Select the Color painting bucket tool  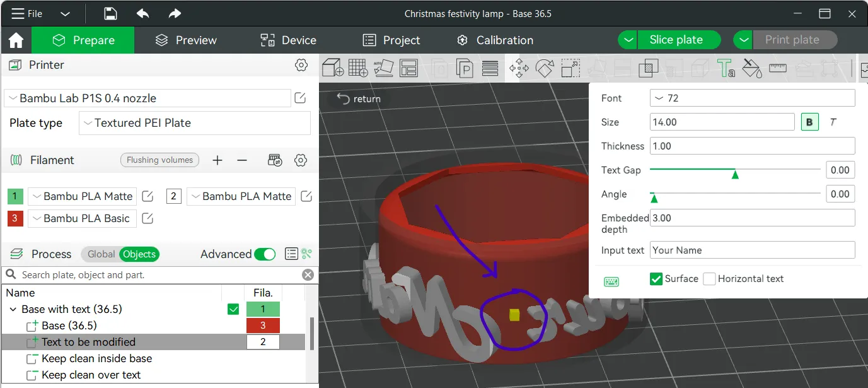coord(751,68)
